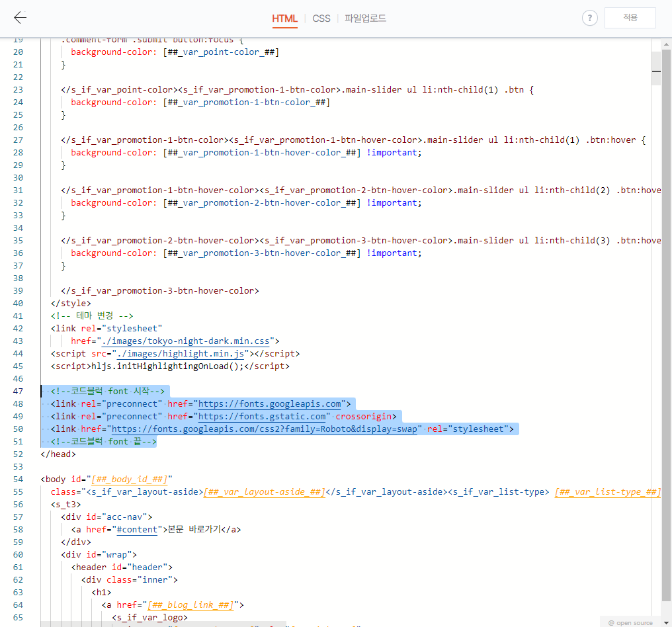Click the <h1> tag line
Viewport: 672px width, 627px height.
coord(101,593)
